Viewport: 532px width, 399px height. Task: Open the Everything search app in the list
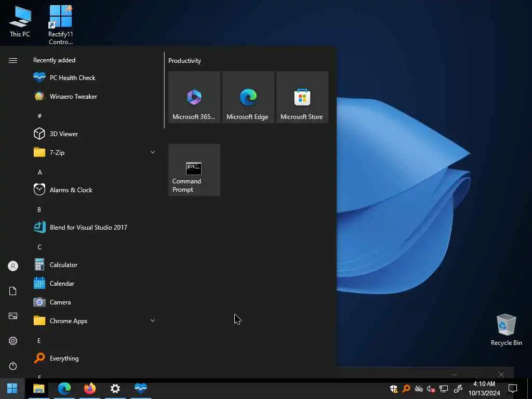pyautogui.click(x=94, y=358)
